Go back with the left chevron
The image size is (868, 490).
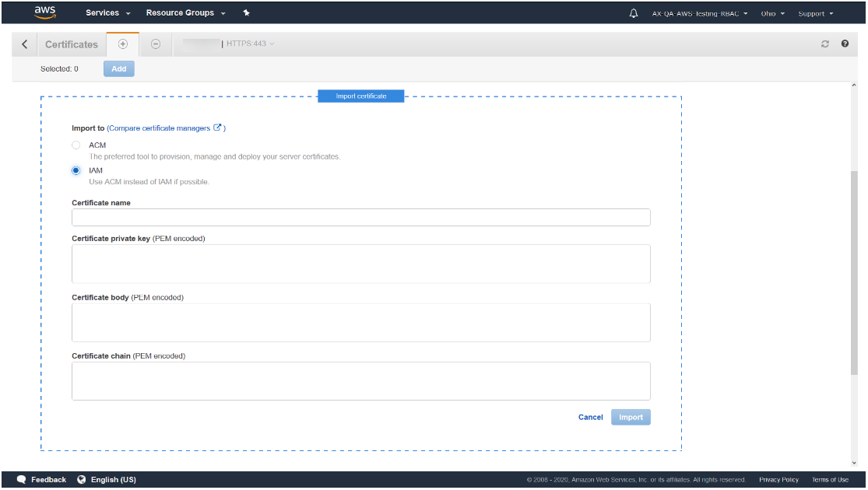point(24,44)
